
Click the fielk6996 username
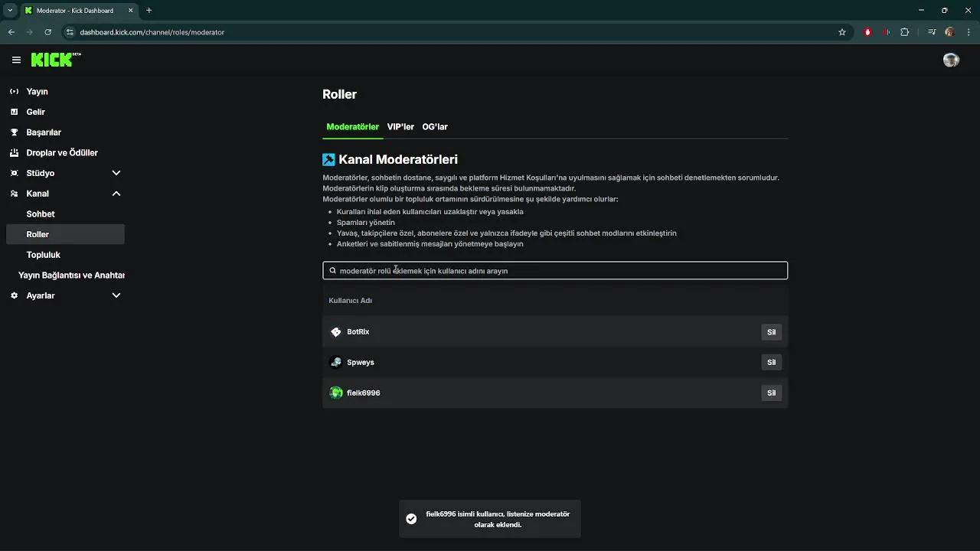pyautogui.click(x=364, y=393)
